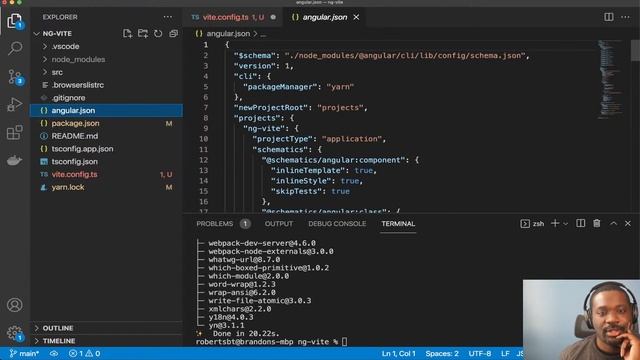This screenshot has height=360, width=640.
Task: Switch to the OUTPUT panel tab
Action: [279, 224]
